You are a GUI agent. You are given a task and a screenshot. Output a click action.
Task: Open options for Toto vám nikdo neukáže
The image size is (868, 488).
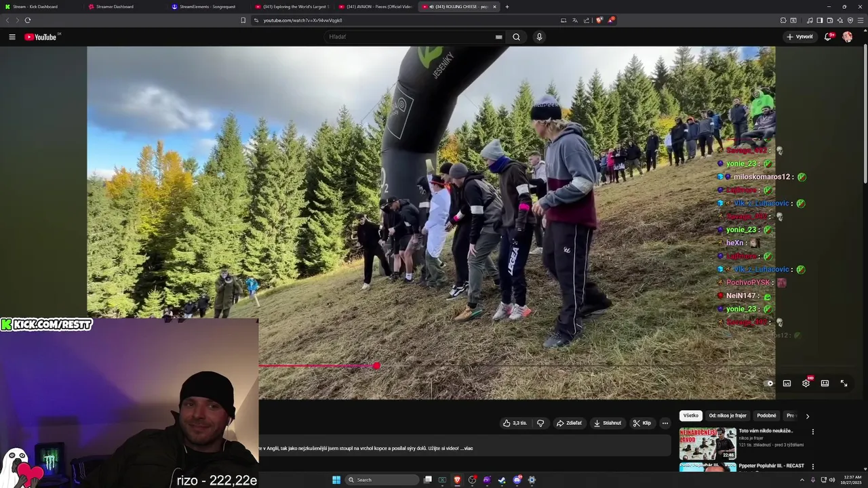tap(812, 431)
